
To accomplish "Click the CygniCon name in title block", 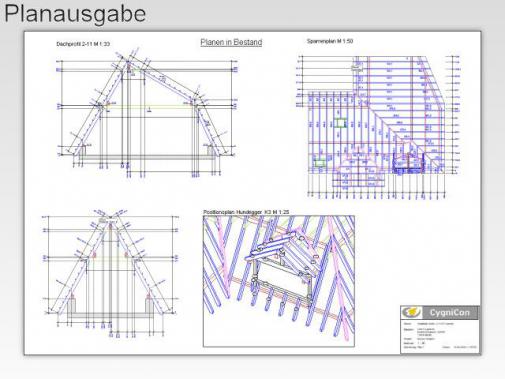I will [449, 313].
